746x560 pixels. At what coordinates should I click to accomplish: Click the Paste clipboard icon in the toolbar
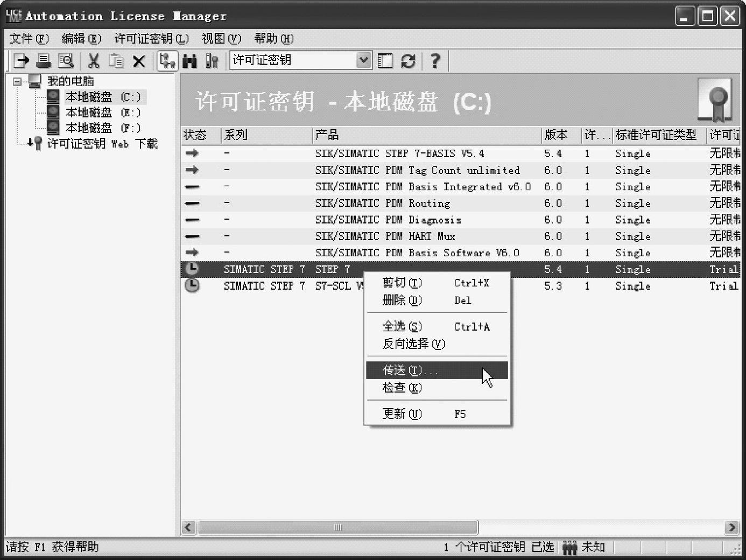pos(116,61)
